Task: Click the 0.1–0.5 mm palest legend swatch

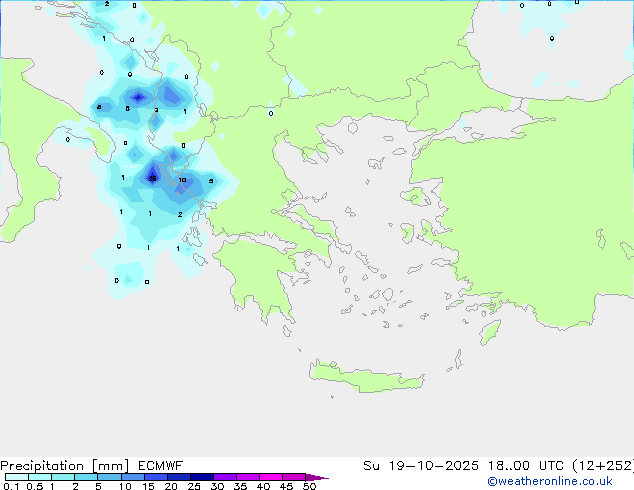Action: (17, 477)
